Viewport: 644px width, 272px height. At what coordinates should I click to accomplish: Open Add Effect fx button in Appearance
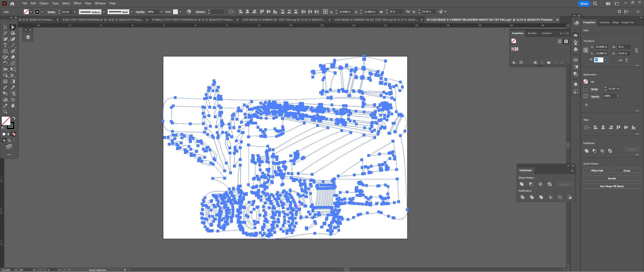(587, 105)
